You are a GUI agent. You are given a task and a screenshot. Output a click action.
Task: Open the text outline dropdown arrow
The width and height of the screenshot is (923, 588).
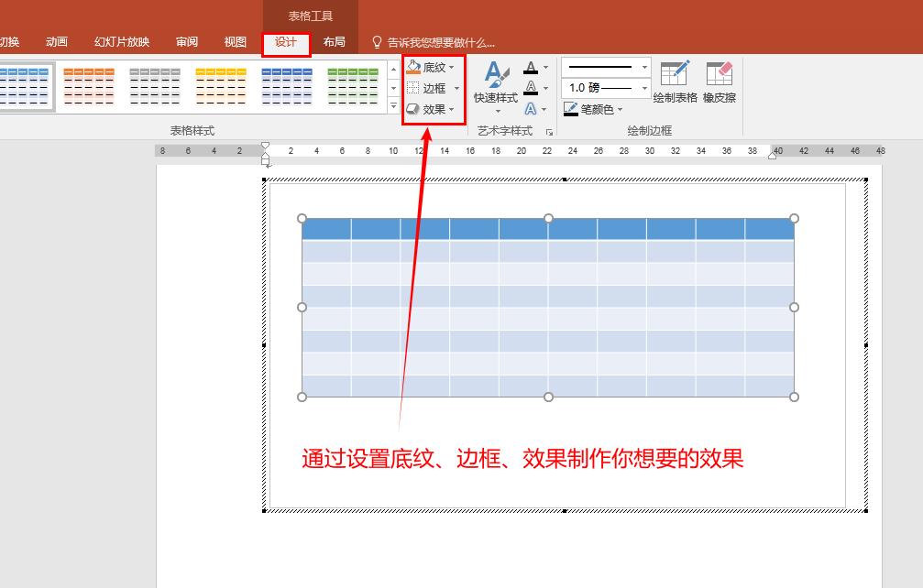tap(545, 88)
